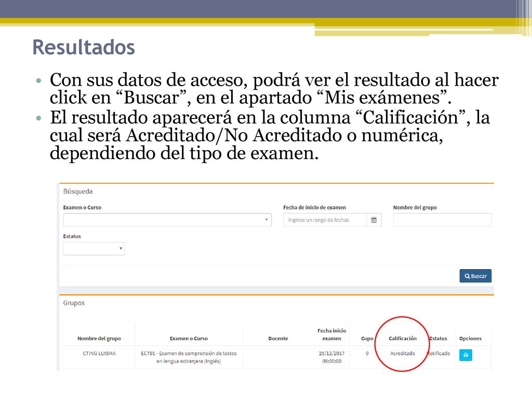Click the 25/12/2017 09:00:00 date cell
The image size is (532, 399).
[332, 357]
